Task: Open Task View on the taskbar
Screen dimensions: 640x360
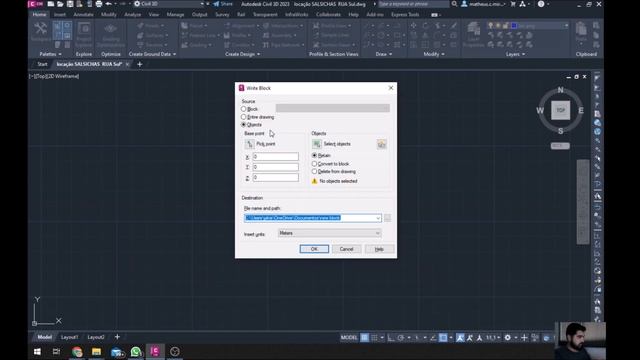Action: [56, 351]
